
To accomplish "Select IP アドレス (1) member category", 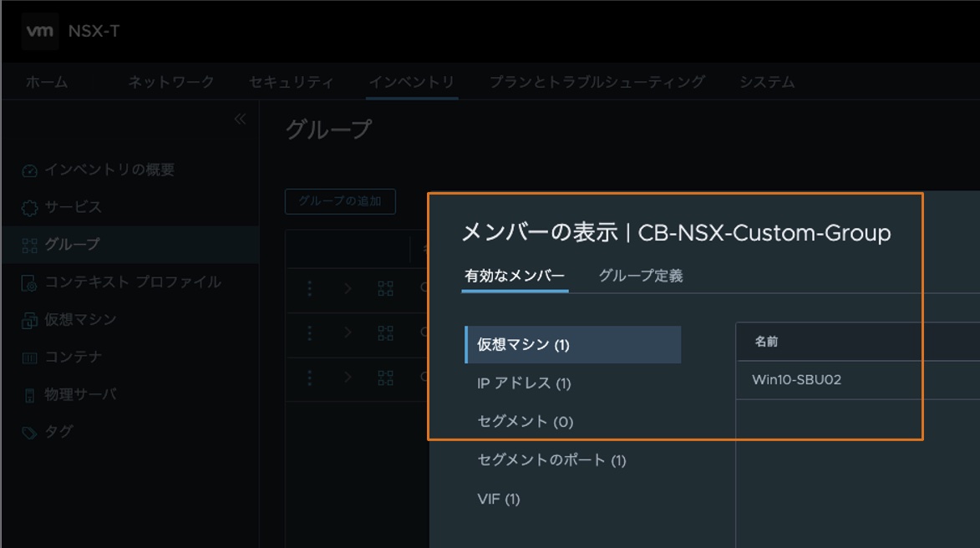I will [x=524, y=383].
